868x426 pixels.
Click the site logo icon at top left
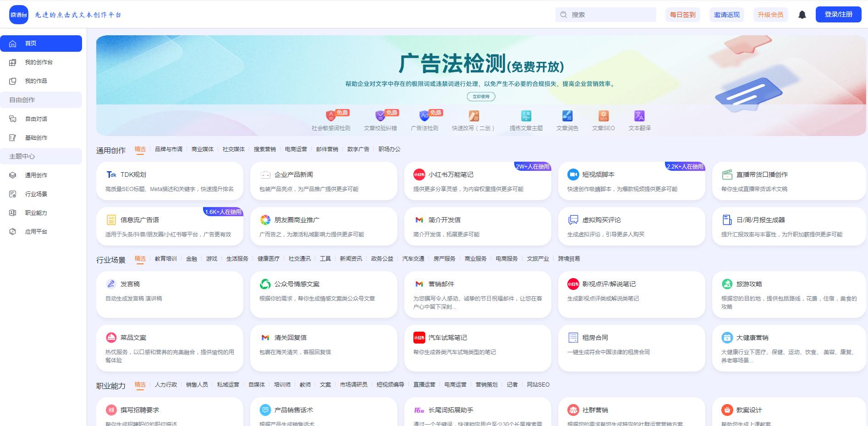point(19,15)
